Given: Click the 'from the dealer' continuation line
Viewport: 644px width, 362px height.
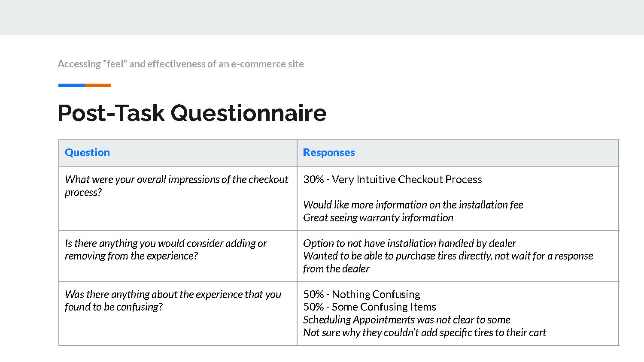Looking at the screenshot, I should pyautogui.click(x=336, y=268).
